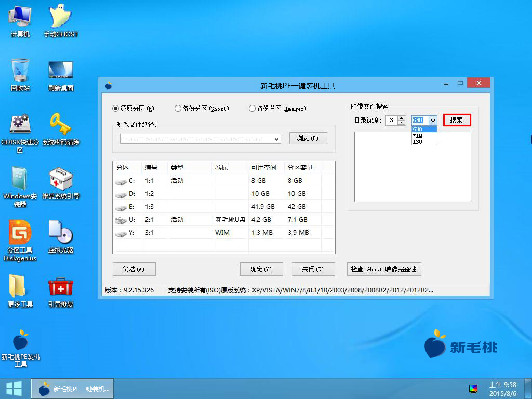Click the 关闭(C) button
Viewport: 532px width, 399px height.
pos(313,269)
